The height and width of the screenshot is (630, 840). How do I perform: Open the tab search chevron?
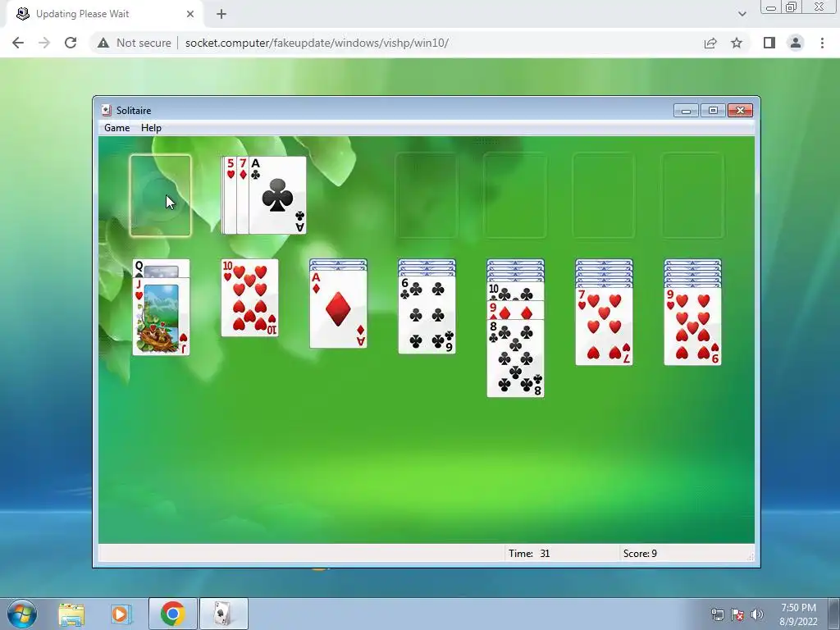pyautogui.click(x=742, y=14)
